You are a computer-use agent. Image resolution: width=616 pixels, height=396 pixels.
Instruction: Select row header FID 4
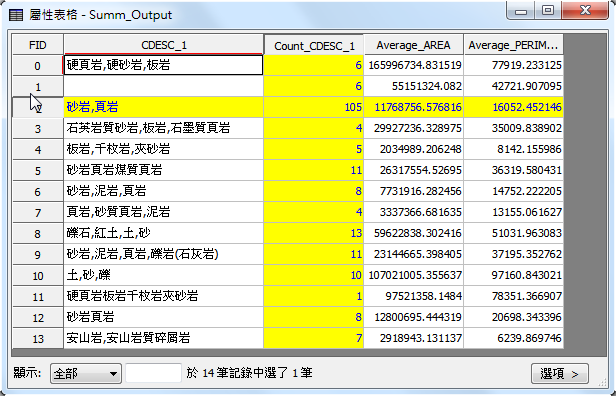(38, 150)
